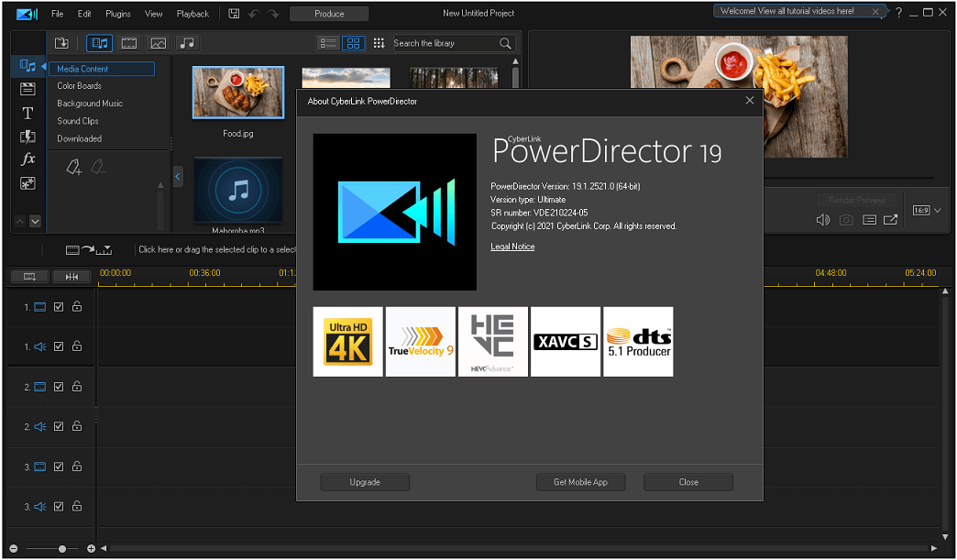Click sidebar rooms down arrow

point(36,222)
